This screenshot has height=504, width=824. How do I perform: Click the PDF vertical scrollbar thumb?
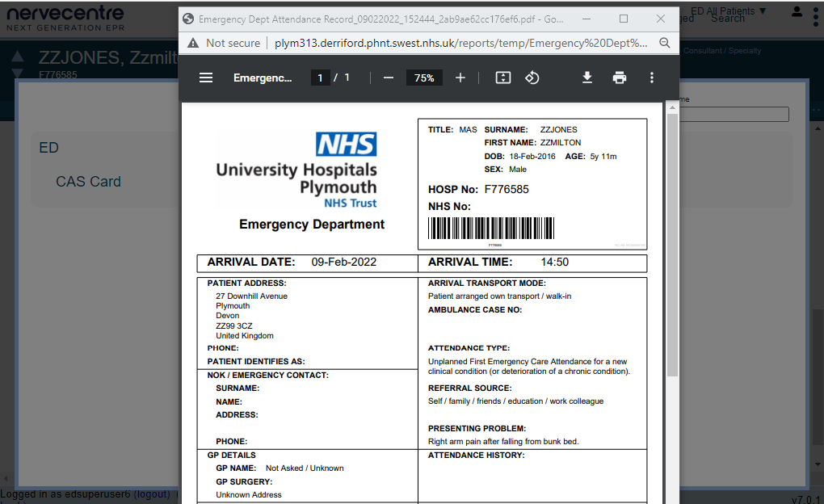(x=672, y=245)
